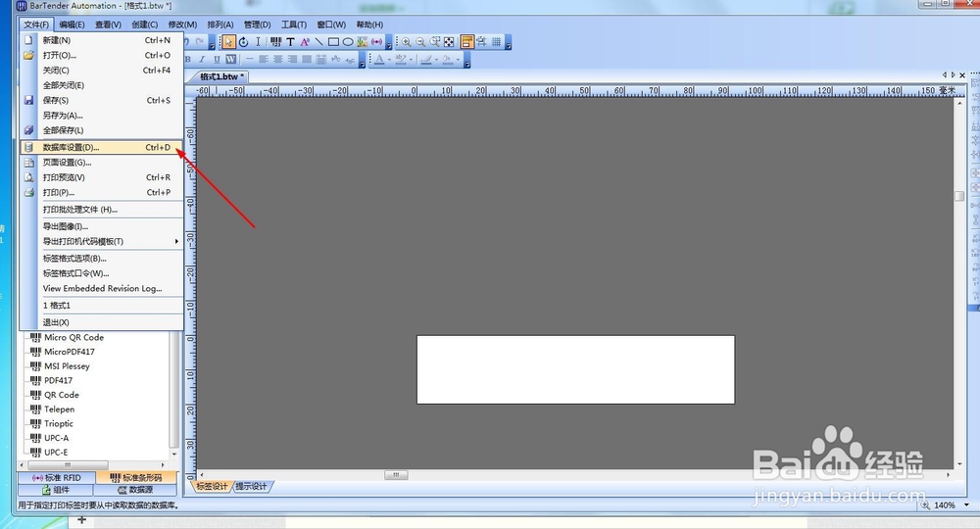Click the Redo arrow icon

click(199, 42)
